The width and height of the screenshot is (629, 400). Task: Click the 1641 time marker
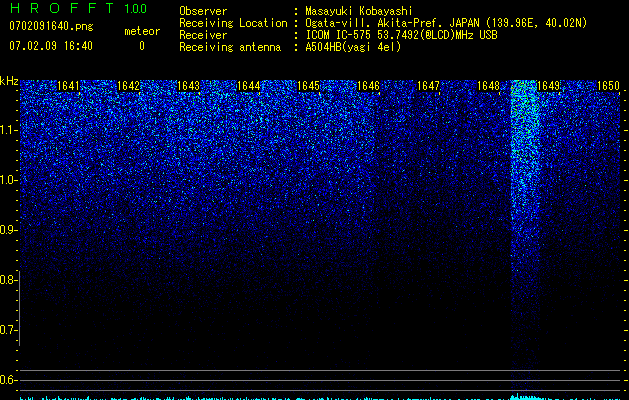point(68,86)
